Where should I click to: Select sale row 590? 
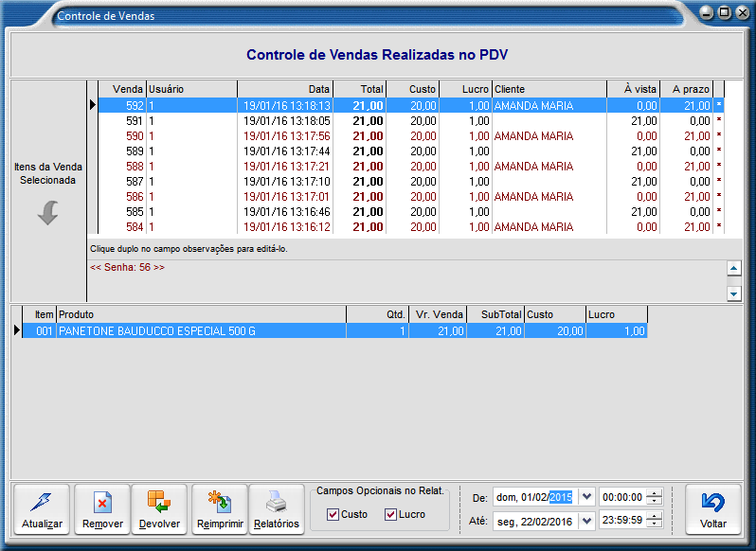pos(411,135)
